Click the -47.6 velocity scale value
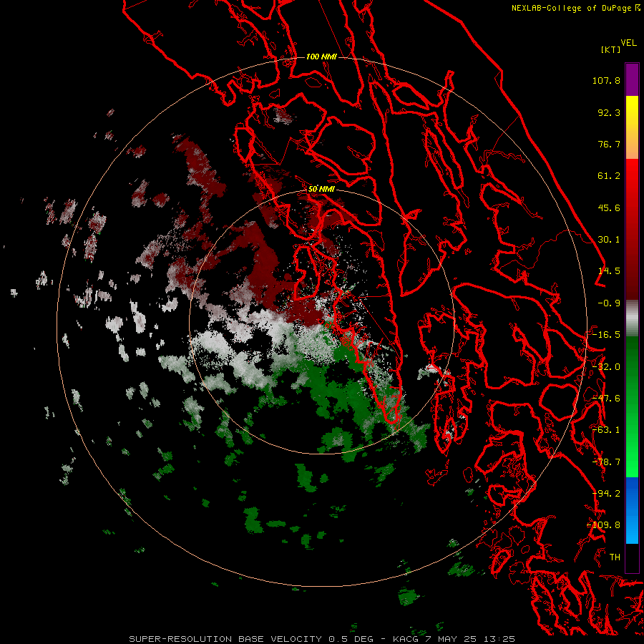The height and width of the screenshot is (644, 644). coord(606,399)
